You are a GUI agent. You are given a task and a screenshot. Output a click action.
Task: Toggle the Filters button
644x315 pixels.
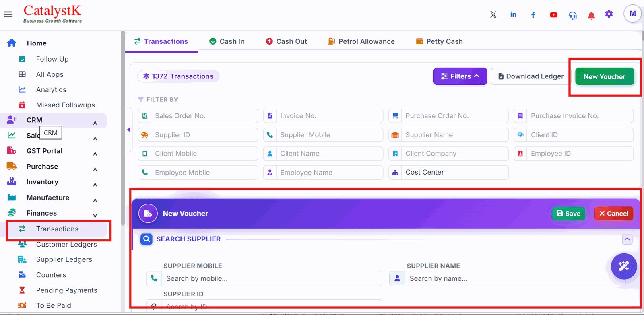click(x=460, y=76)
